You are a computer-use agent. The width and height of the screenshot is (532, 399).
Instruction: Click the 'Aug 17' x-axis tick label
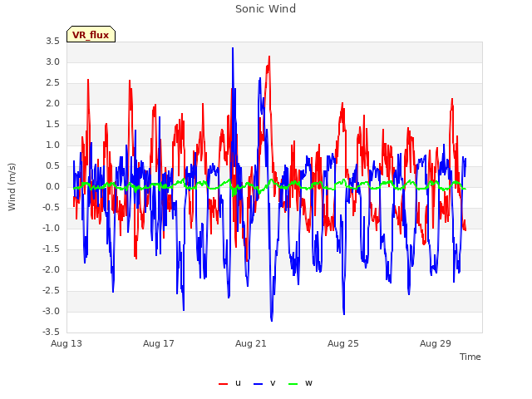click(159, 343)
